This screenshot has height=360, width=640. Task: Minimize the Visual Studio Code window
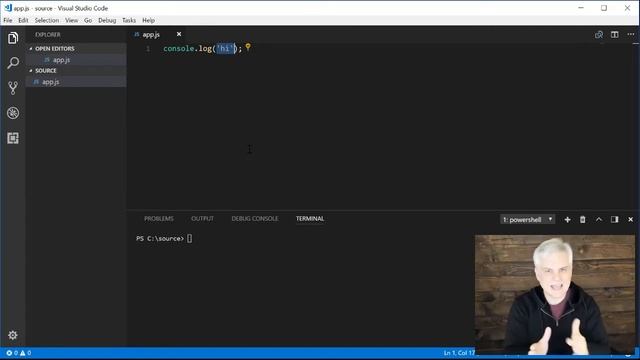click(x=581, y=8)
